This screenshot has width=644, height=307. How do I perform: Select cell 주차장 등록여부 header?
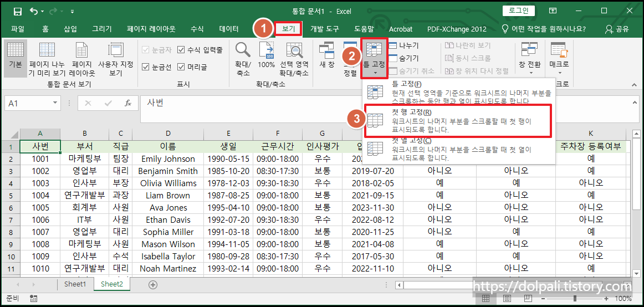point(591,146)
